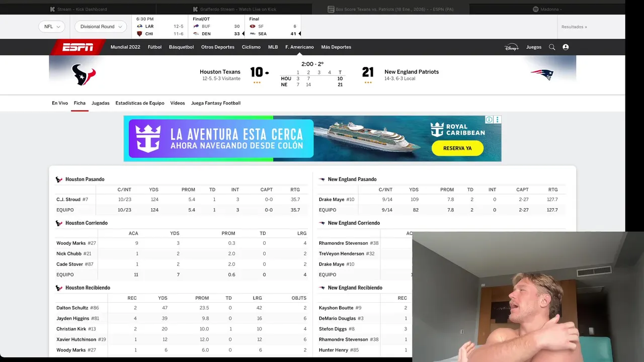
Task: Open Kayshon Boutte player link
Action: (x=336, y=308)
